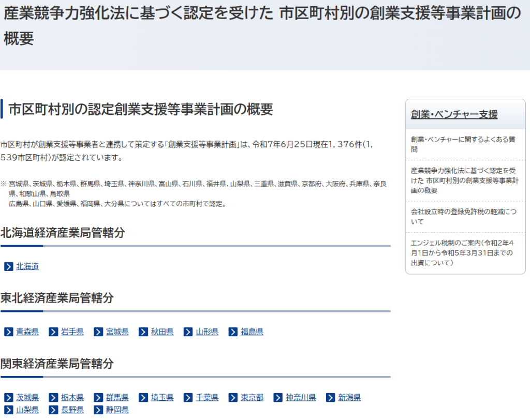Click the arrow icon beside 福島県
Screen dimensions: 530x420
click(x=233, y=332)
